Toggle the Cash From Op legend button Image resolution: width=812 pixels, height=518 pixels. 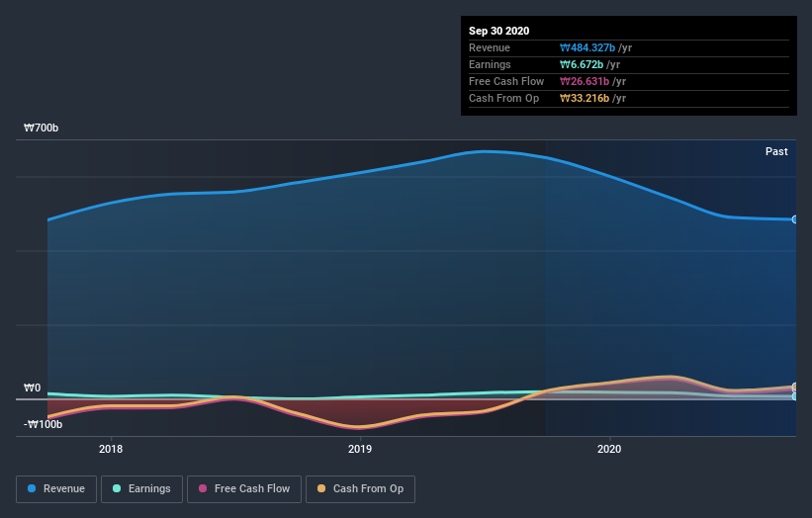pyautogui.click(x=360, y=489)
